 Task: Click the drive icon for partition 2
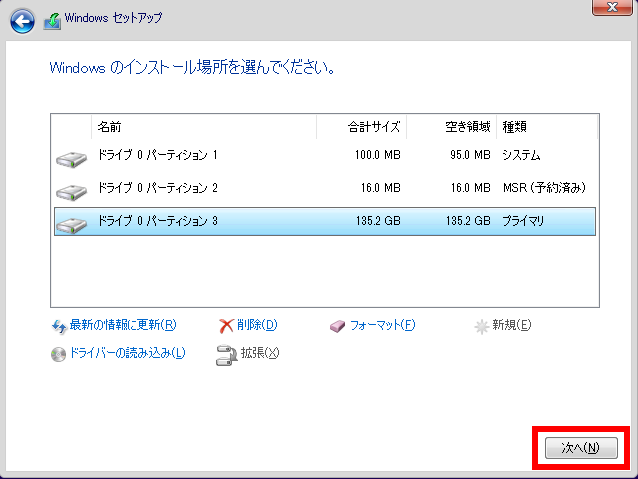click(x=71, y=190)
